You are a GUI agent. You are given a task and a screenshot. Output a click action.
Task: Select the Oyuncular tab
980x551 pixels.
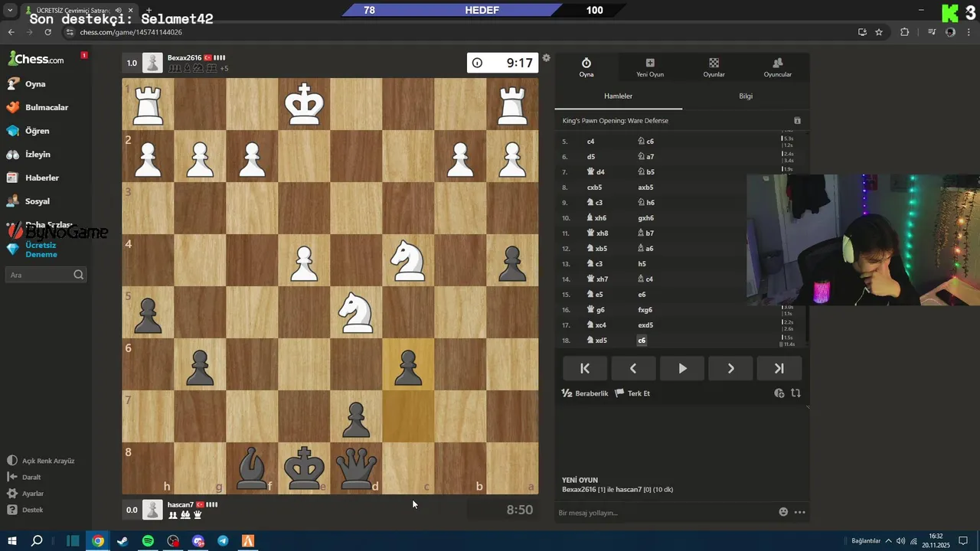[778, 67]
